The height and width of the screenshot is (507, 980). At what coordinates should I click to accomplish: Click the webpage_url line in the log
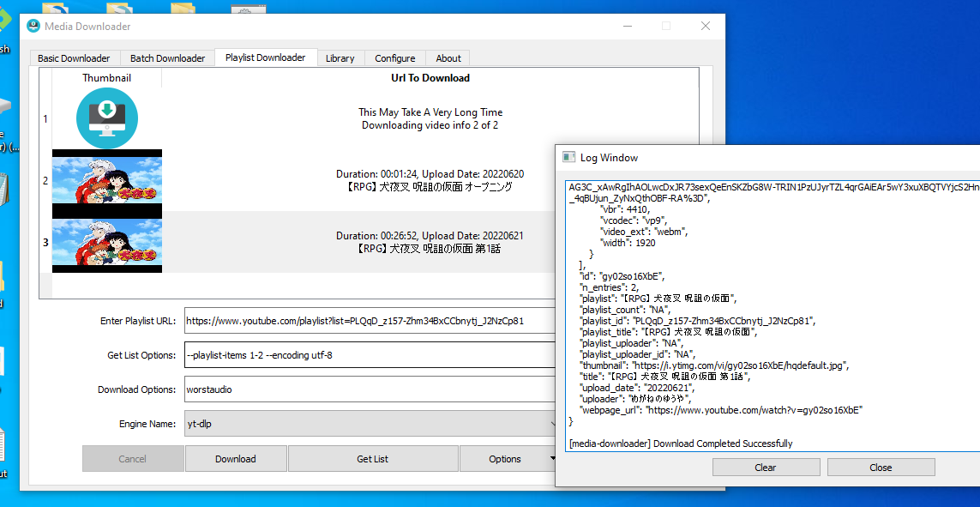721,410
